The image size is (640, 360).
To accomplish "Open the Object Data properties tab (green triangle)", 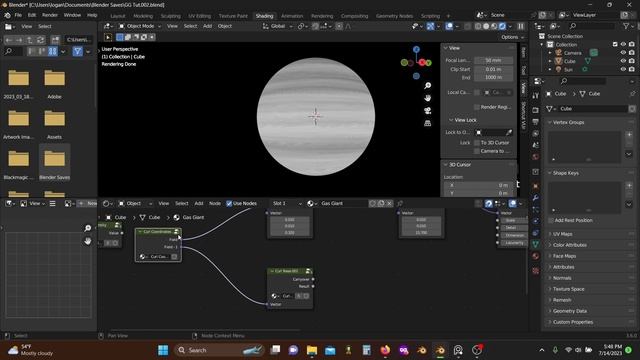I will pyautogui.click(x=536, y=244).
